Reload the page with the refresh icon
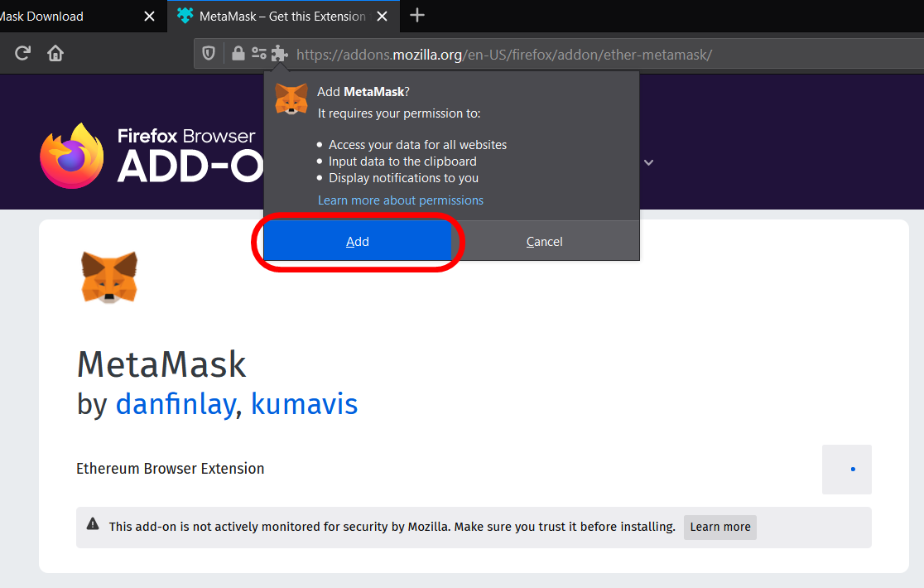Image resolution: width=924 pixels, height=588 pixels. 22,54
